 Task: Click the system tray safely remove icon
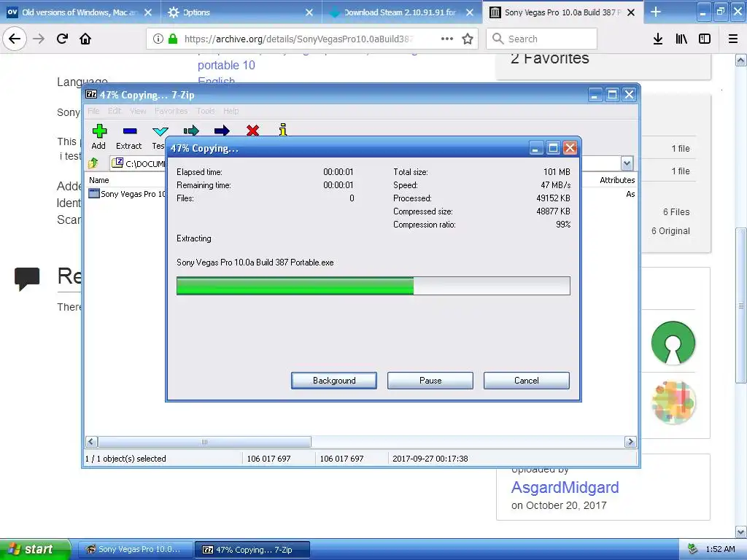tap(692, 549)
